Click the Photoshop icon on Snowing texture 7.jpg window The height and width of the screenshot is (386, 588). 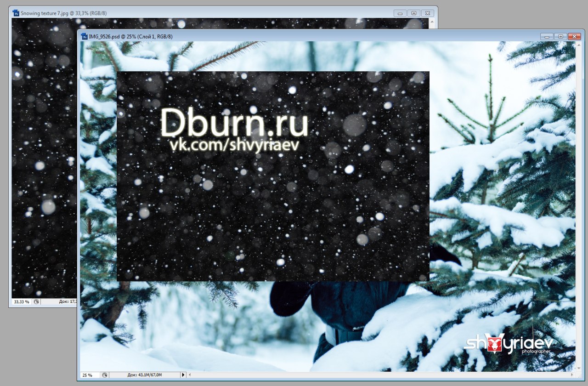(16, 13)
